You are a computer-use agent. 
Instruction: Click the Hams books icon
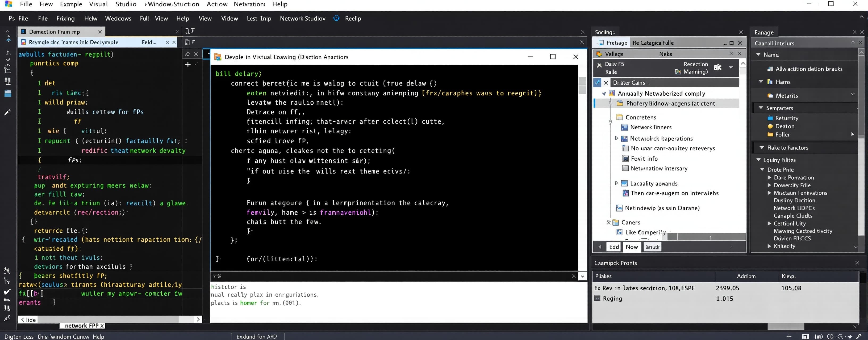tap(770, 82)
